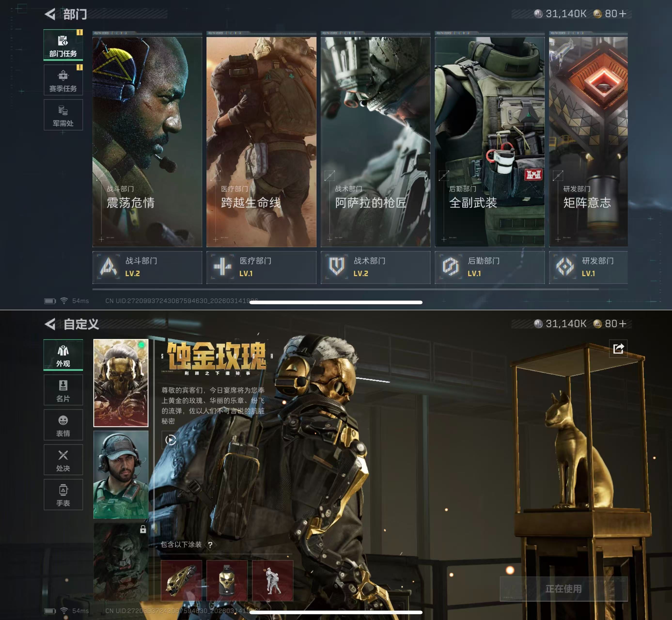
Task: Play the 蚀金玫瑰 skin preview video
Action: (x=171, y=440)
